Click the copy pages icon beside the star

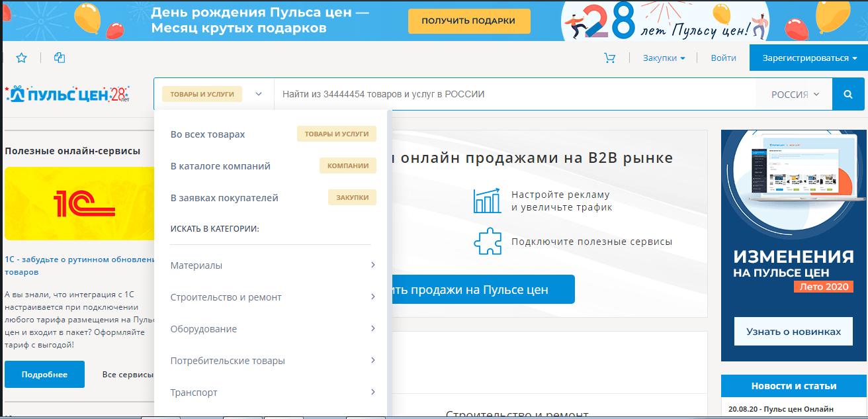(60, 58)
